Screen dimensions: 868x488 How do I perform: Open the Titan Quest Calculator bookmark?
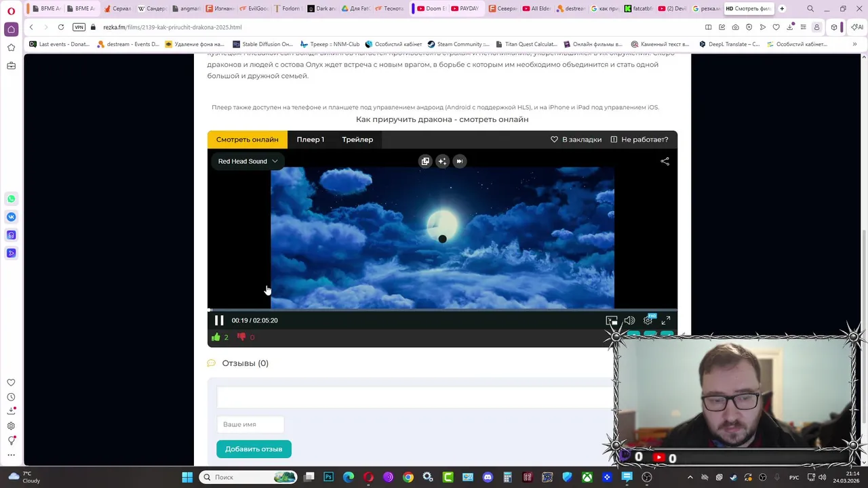[526, 44]
